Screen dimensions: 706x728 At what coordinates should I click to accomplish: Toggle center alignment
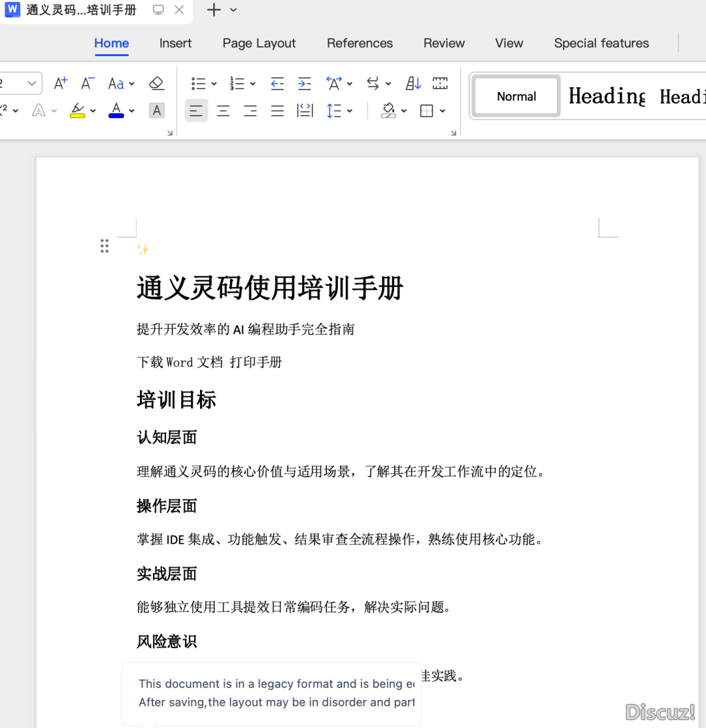point(224,110)
